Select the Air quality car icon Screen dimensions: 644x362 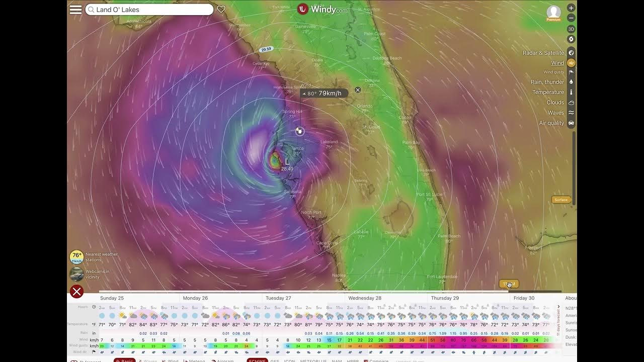click(x=571, y=123)
